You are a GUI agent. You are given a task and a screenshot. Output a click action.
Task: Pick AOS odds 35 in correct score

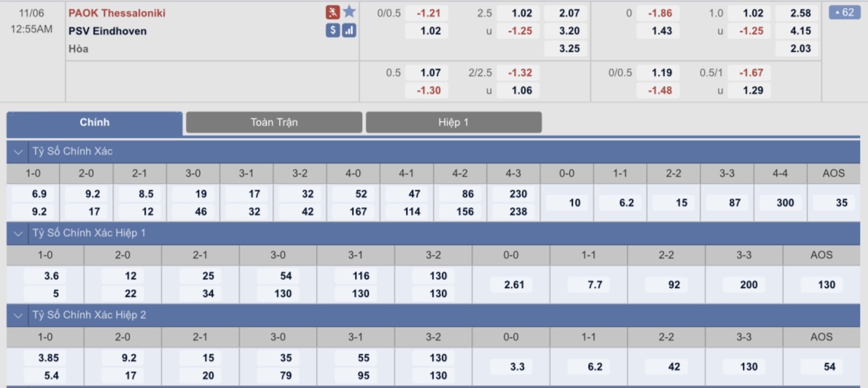pos(834,203)
